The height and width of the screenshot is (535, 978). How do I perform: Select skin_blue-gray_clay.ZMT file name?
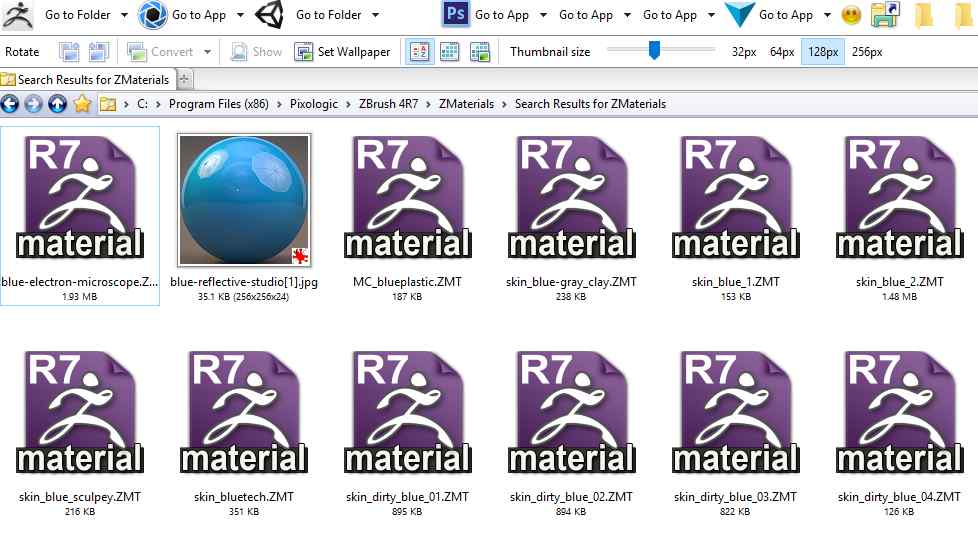click(x=571, y=282)
